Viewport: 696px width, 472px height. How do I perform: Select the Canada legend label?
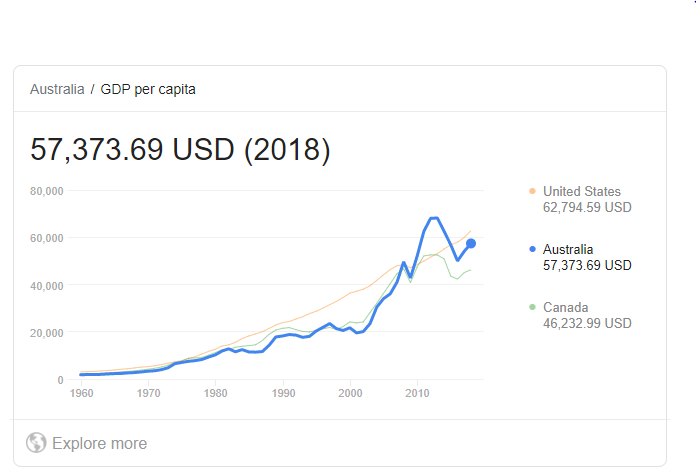click(566, 307)
